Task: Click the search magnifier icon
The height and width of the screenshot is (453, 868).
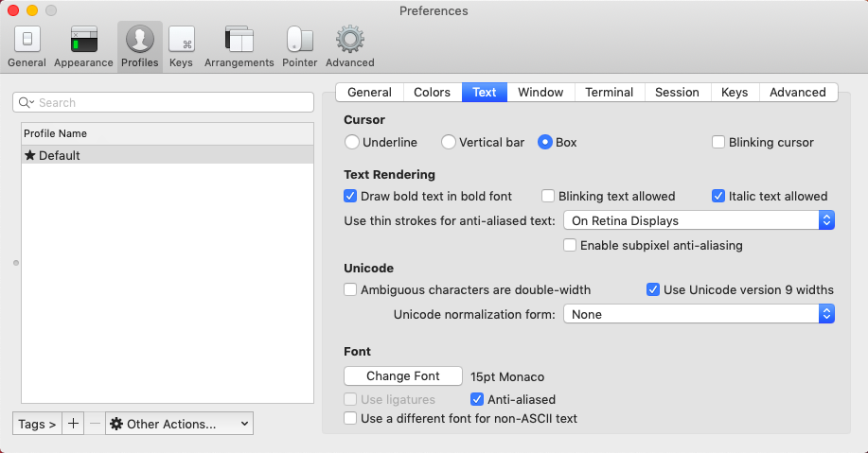Action: coord(29,102)
